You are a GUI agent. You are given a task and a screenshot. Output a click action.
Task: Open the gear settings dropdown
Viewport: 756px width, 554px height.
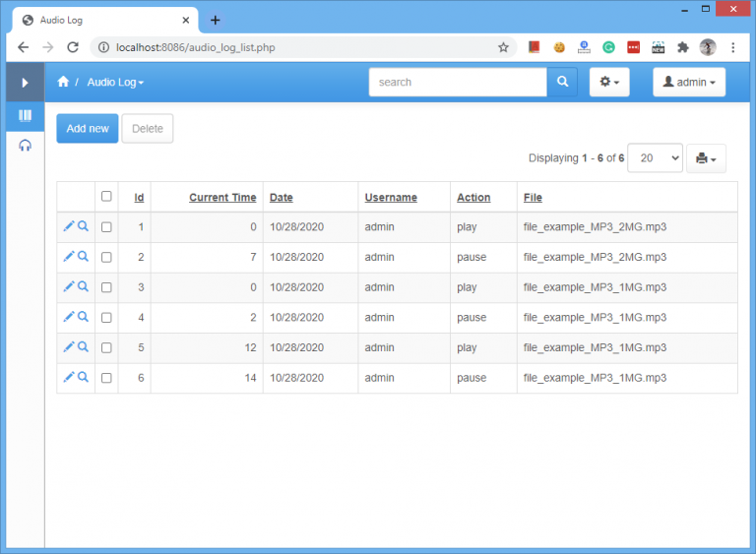(609, 82)
